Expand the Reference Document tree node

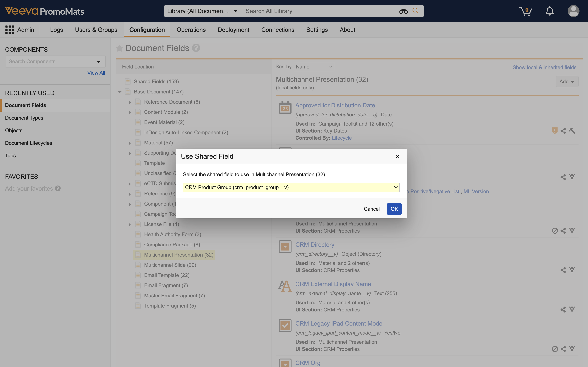coord(130,102)
